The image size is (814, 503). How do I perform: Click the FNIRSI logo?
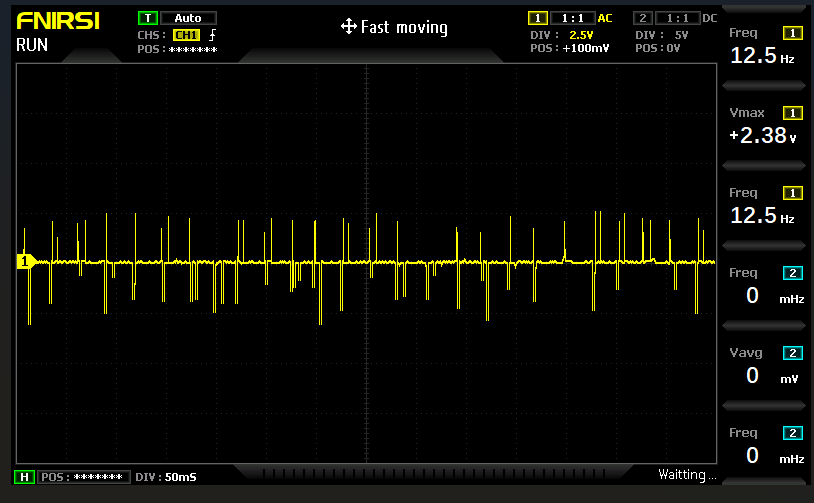57,21
